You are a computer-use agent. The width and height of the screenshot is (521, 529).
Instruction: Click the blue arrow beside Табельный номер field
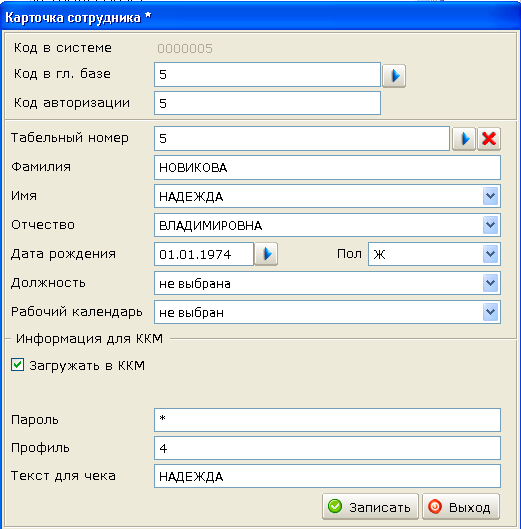pos(464,139)
